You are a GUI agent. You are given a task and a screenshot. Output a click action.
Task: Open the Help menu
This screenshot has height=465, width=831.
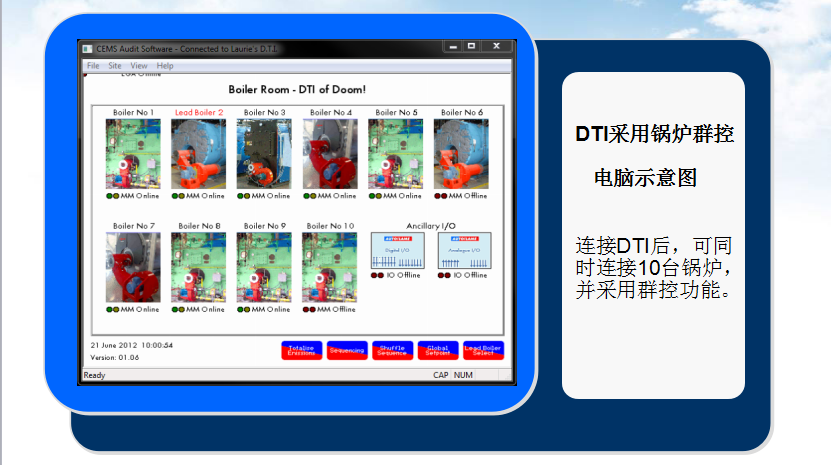point(165,66)
